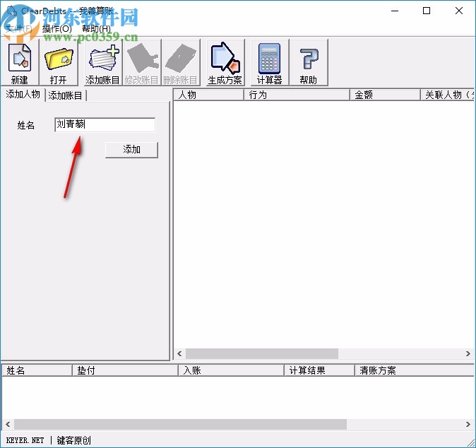Open the 文件(F) menu
Viewport: 476px width, 448px height.
[19, 29]
